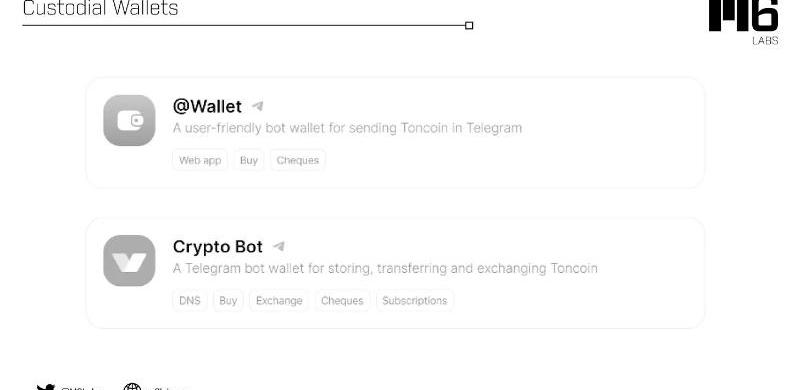
Task: Click the Crypto Bot description text
Action: coord(385,269)
